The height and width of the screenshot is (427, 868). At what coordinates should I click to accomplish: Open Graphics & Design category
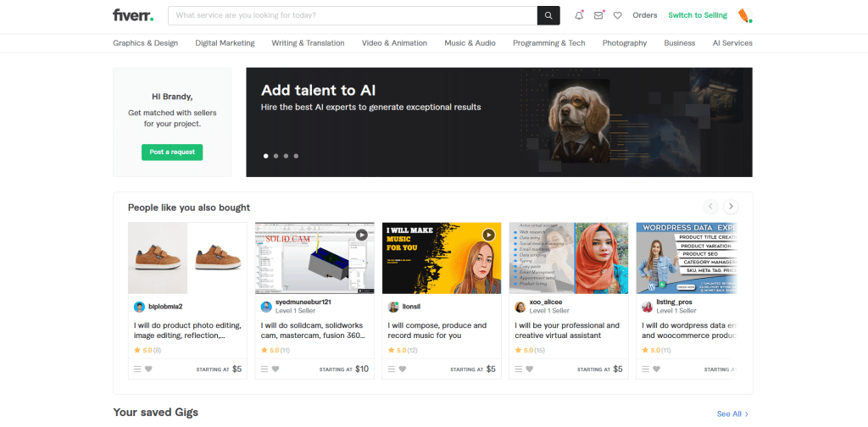(146, 43)
